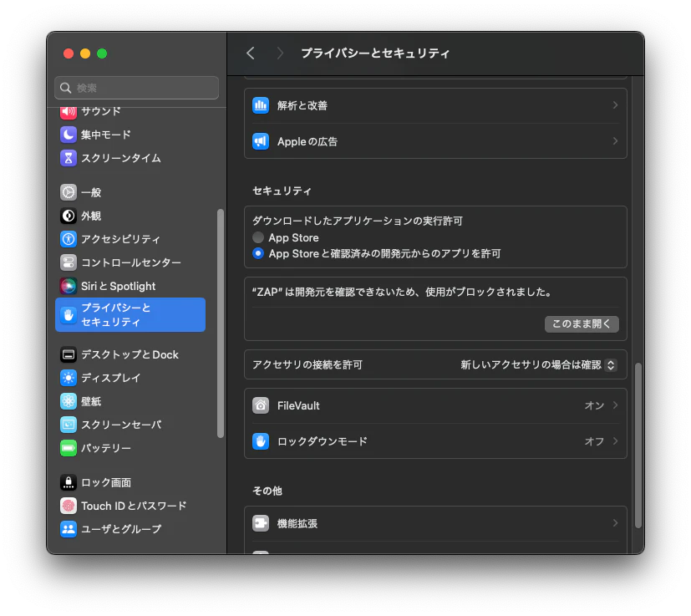Click the ディスプレイ sun icon
The image size is (691, 616).
point(69,378)
